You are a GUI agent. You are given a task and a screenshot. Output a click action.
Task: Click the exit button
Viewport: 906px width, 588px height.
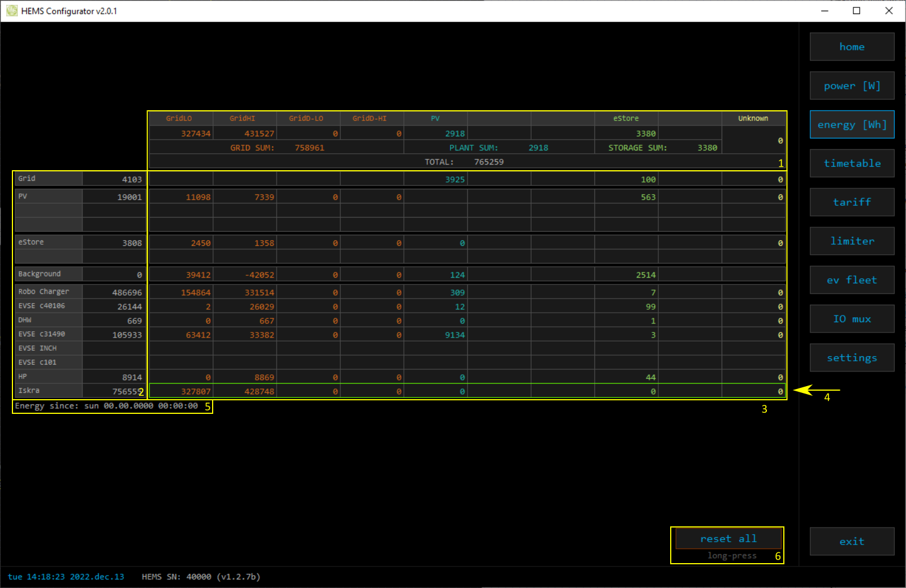852,542
